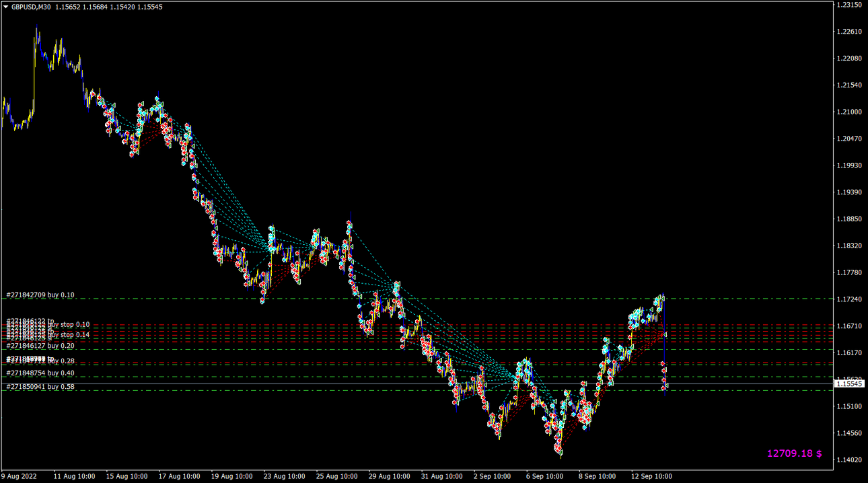
Task: Click price scale value 1.14560
Action: coord(848,433)
